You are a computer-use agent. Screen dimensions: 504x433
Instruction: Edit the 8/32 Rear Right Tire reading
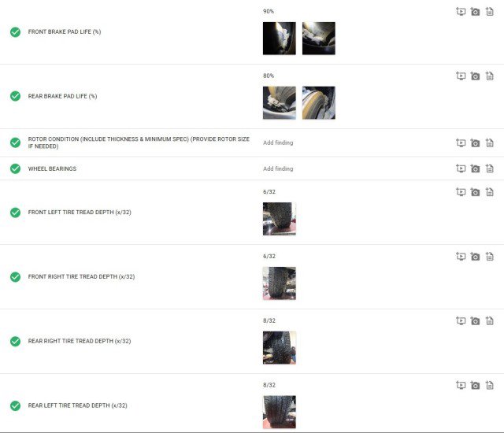pos(269,320)
